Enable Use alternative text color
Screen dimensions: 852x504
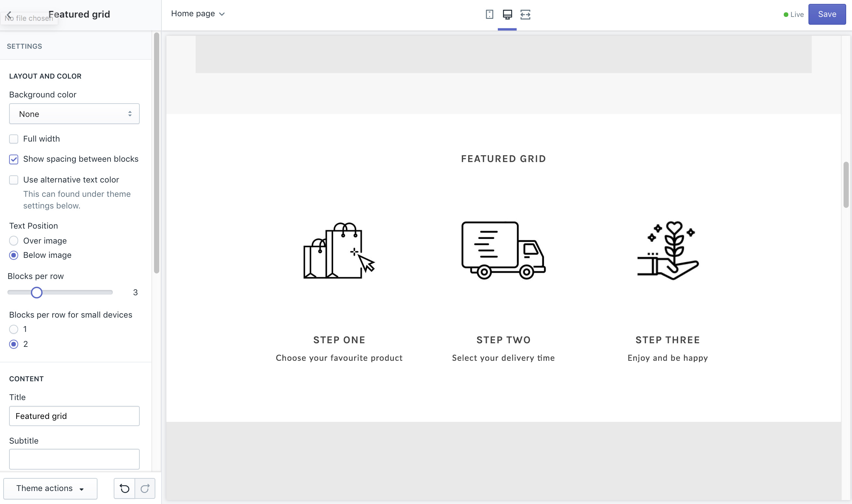14,180
